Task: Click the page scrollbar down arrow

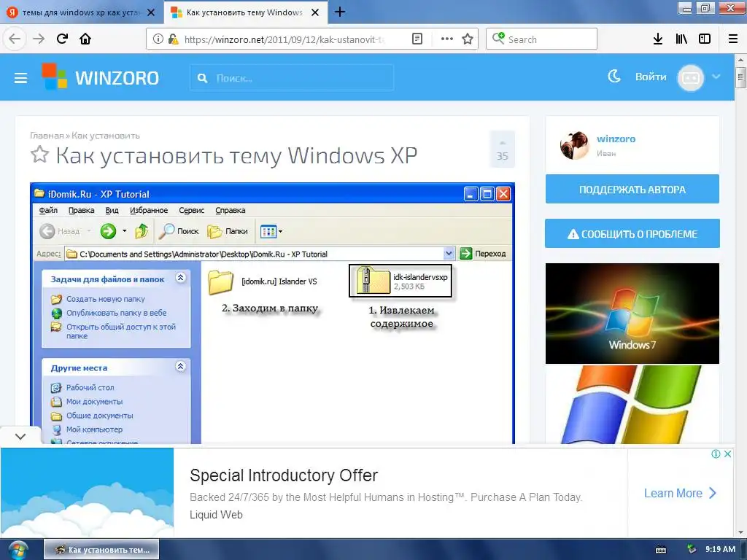Action: pyautogui.click(x=740, y=532)
